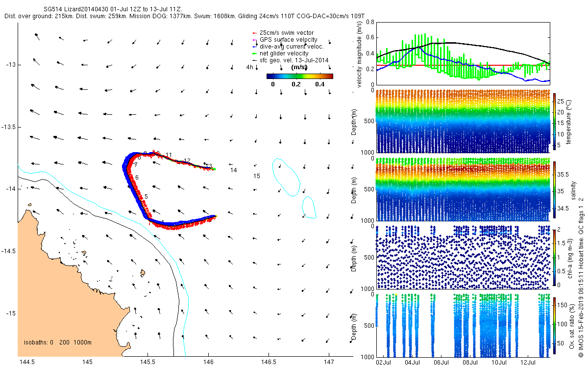Image resolution: width=588 pixels, height=368 pixels.
Task: Click the 06Jul date tick
Action: [441, 362]
